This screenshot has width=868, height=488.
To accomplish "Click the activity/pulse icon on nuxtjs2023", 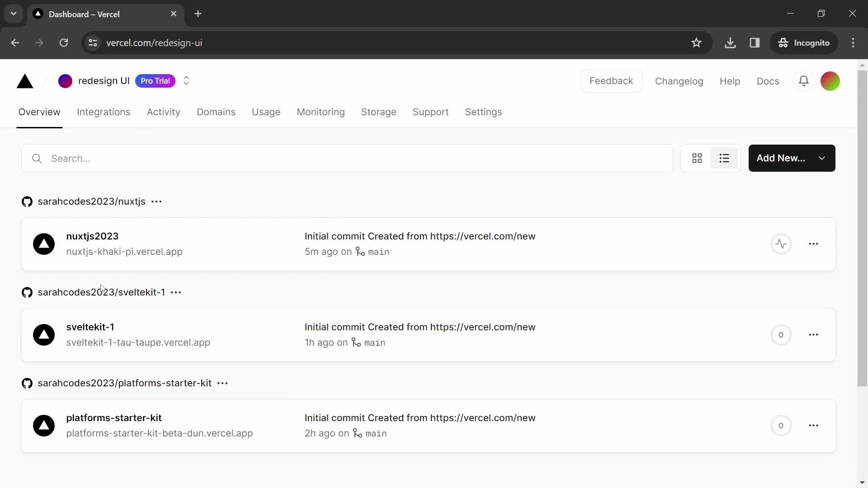I will tap(782, 243).
